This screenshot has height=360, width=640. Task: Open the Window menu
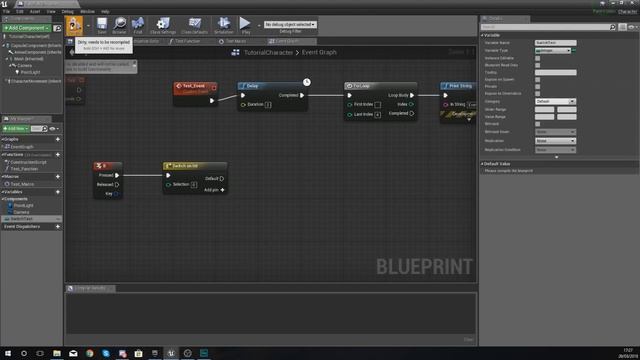point(87,11)
